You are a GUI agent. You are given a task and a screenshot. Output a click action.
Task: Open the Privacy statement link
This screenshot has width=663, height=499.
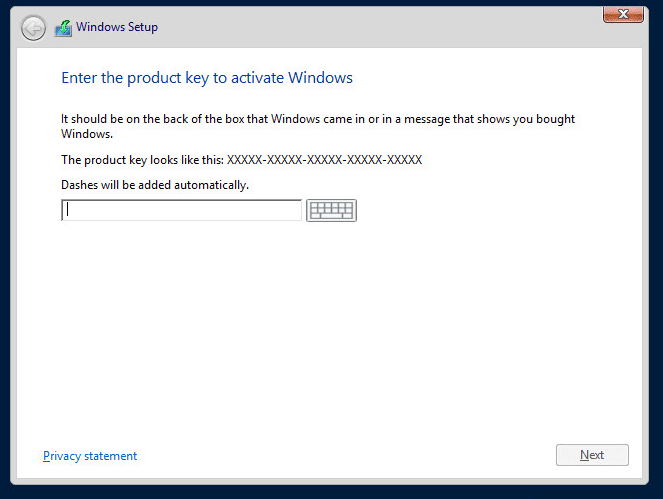pyautogui.click(x=90, y=456)
